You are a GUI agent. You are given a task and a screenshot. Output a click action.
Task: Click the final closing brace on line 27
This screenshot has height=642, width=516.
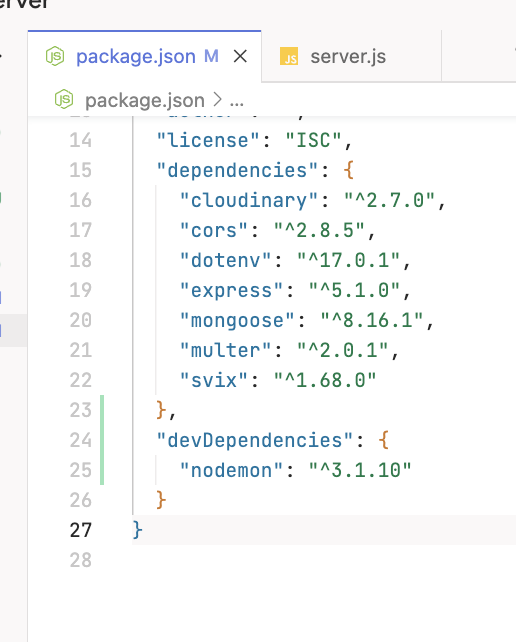[138, 530]
